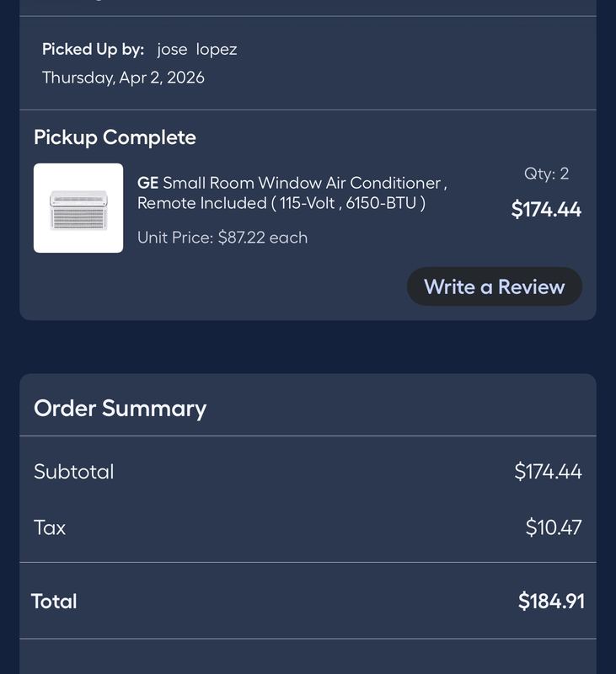Viewport: 616px width, 674px height.
Task: Click the bold $174.44 item price
Action: [546, 209]
